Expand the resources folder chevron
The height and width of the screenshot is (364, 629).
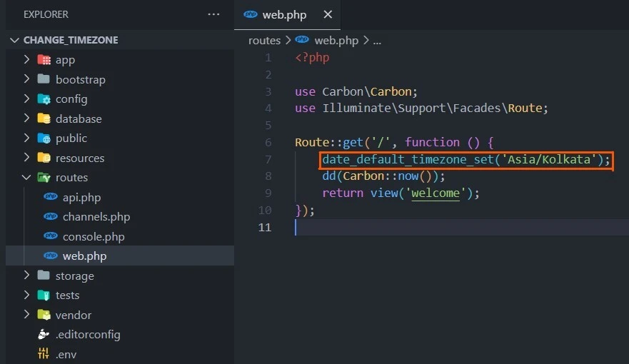26,158
